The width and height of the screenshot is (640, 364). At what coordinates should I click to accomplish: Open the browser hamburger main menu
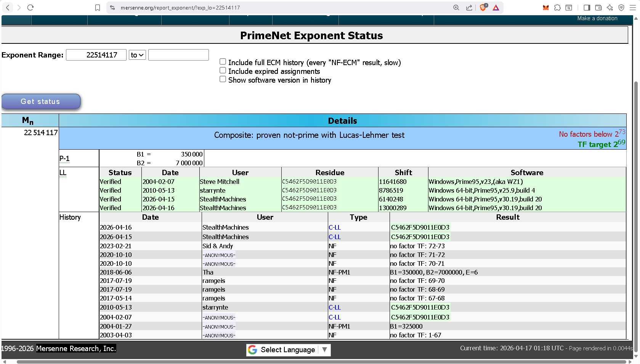pos(633,8)
